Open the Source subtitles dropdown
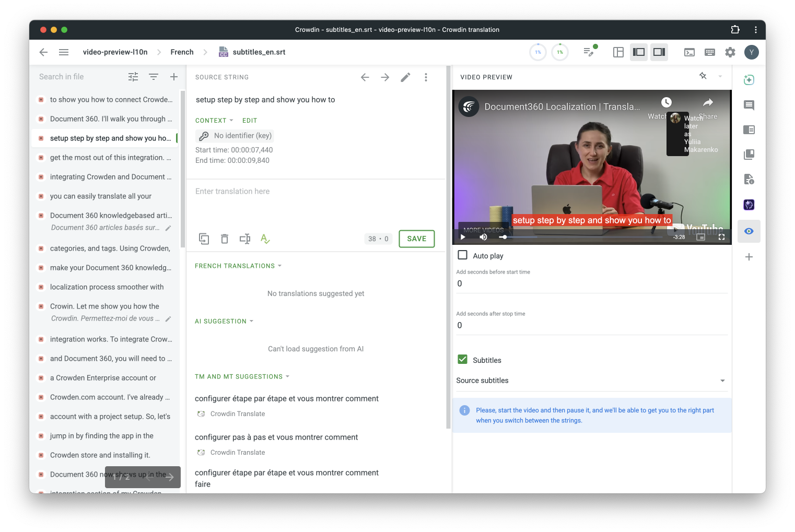Image resolution: width=795 pixels, height=532 pixels. pos(591,381)
